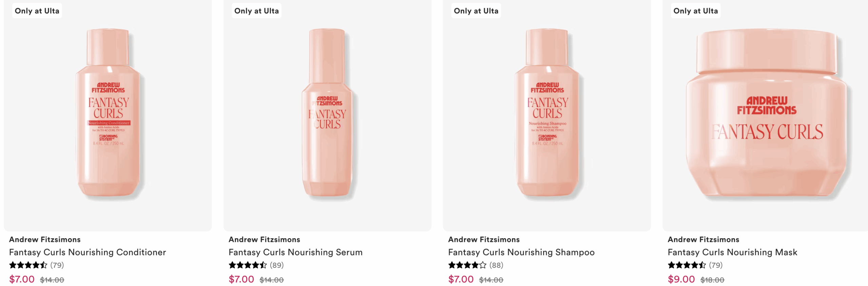The height and width of the screenshot is (286, 868).
Task: Open the serum's (89) review count
Action: coord(277,265)
